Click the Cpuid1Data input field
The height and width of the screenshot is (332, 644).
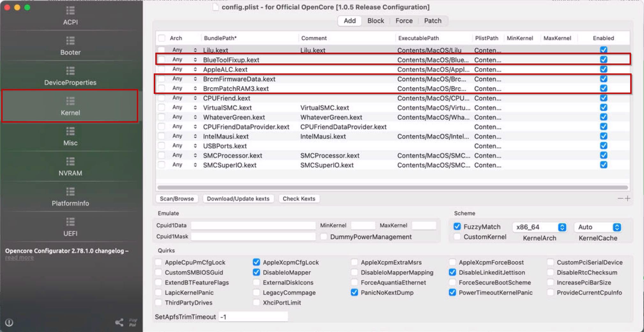coord(253,225)
